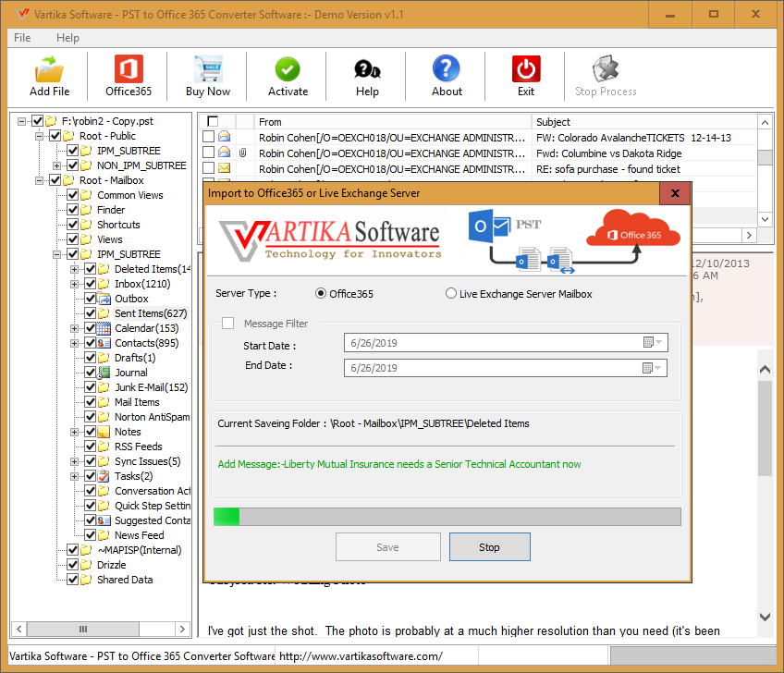Click the import progress bar
This screenshot has height=673, width=784.
tap(447, 517)
